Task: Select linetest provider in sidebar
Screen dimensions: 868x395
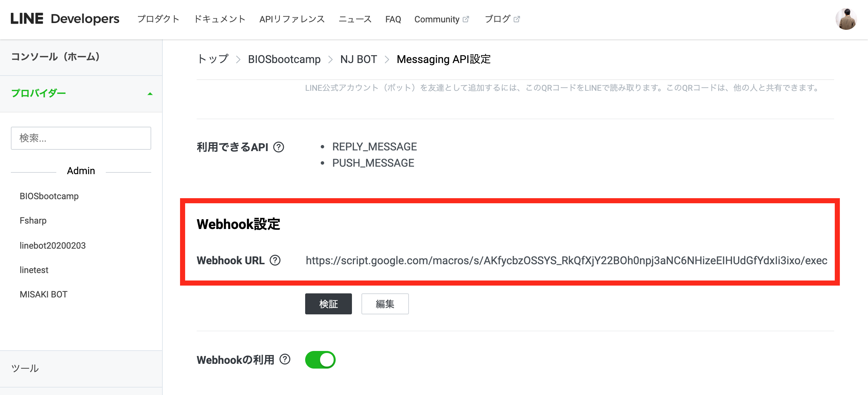Action: [34, 270]
